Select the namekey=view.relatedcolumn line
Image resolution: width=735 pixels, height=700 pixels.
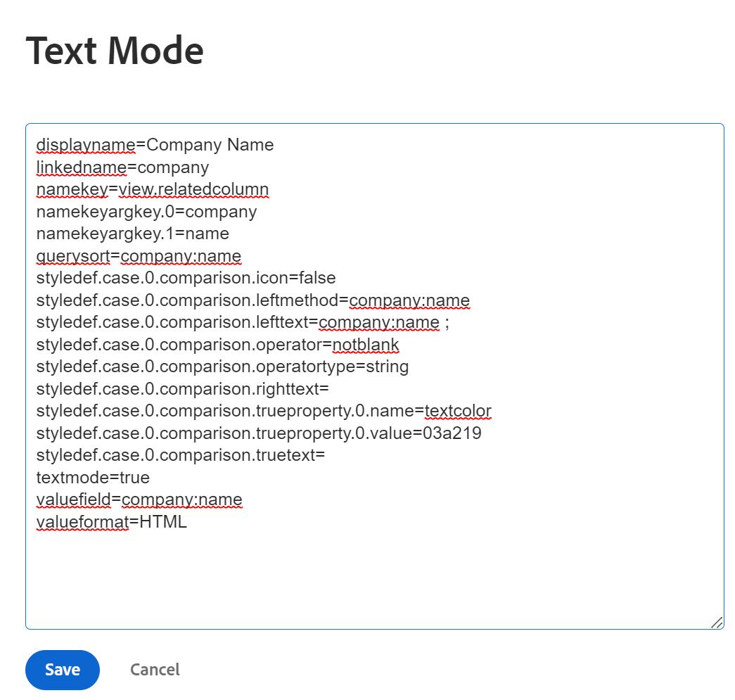pyautogui.click(x=151, y=190)
